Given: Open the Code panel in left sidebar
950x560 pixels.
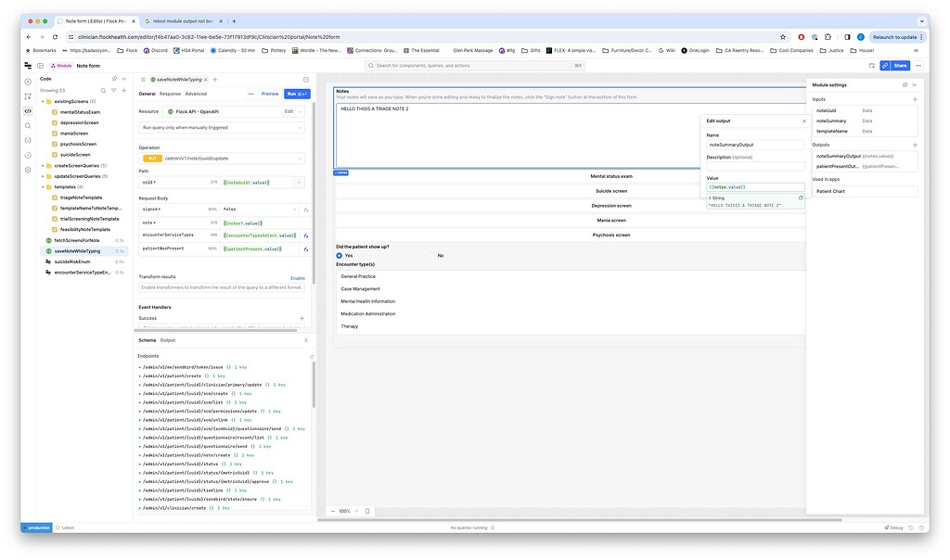Looking at the screenshot, I should pos(28,110).
